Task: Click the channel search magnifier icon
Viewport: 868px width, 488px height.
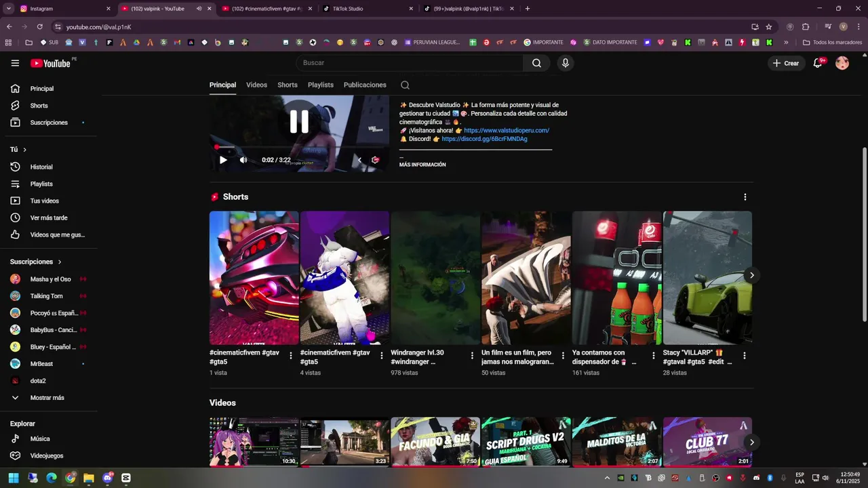Action: point(405,85)
